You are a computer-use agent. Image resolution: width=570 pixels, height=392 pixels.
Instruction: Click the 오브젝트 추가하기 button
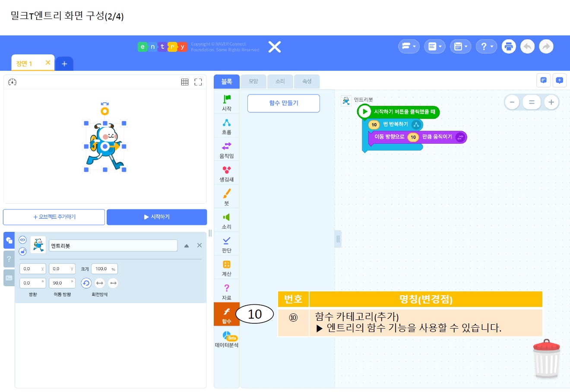[54, 217]
